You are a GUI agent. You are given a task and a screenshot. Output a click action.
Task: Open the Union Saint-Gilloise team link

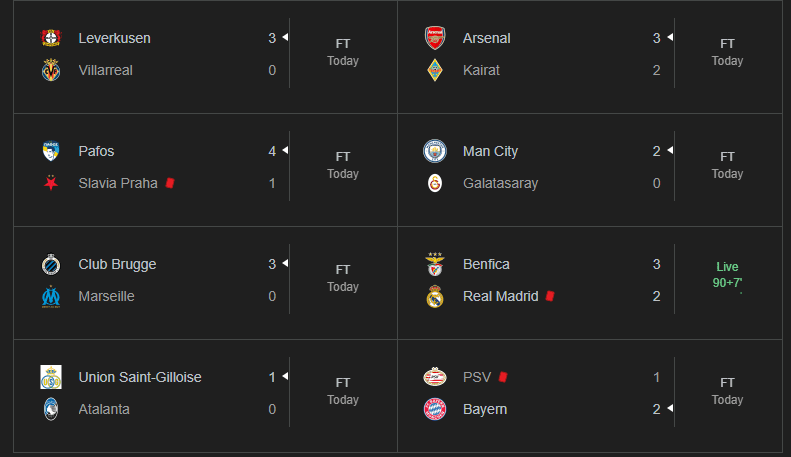(x=140, y=377)
